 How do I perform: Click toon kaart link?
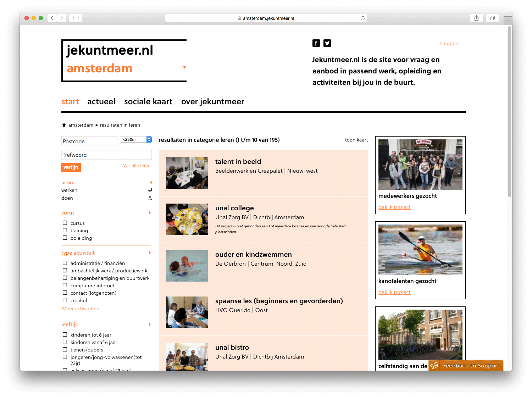(356, 140)
